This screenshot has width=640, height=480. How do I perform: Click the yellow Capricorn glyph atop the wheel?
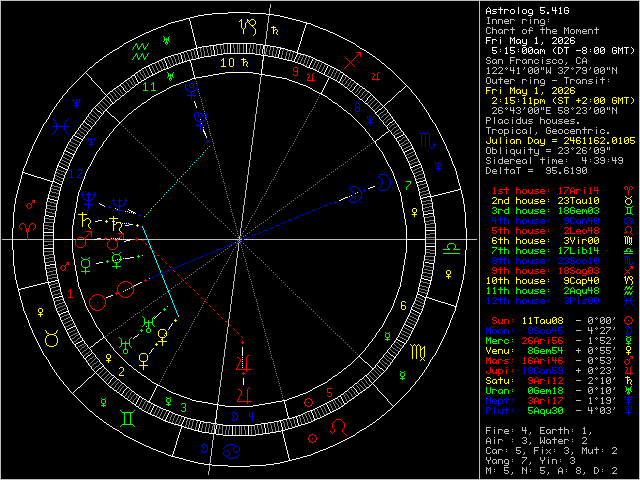249,27
